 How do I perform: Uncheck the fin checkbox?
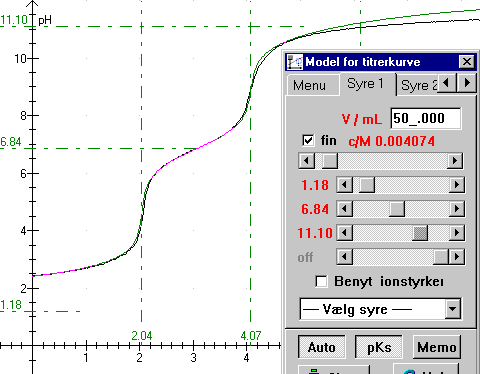click(x=308, y=140)
